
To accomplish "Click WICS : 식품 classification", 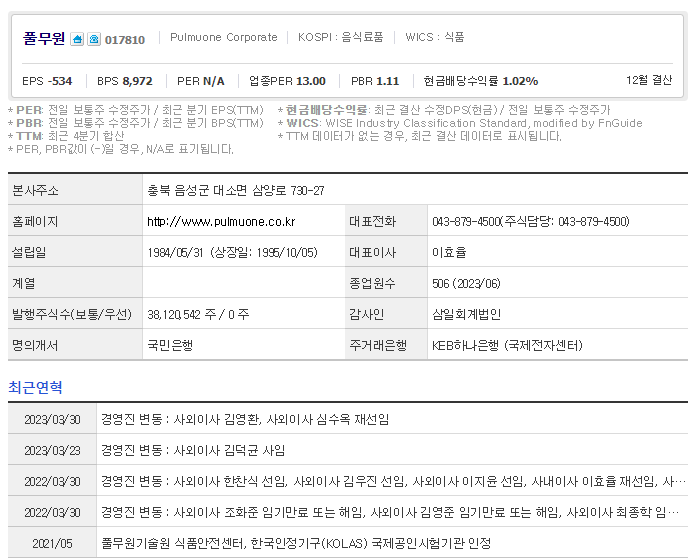I will point(435,37).
